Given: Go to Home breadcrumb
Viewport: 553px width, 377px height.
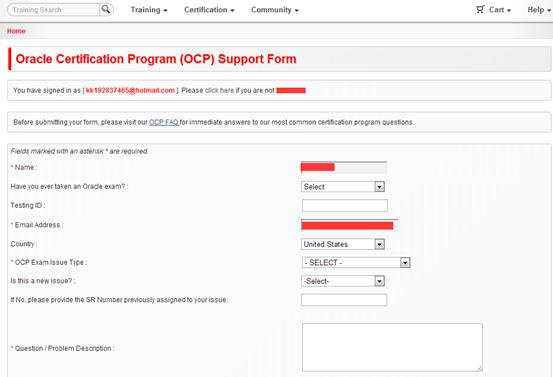Looking at the screenshot, I should (x=16, y=31).
